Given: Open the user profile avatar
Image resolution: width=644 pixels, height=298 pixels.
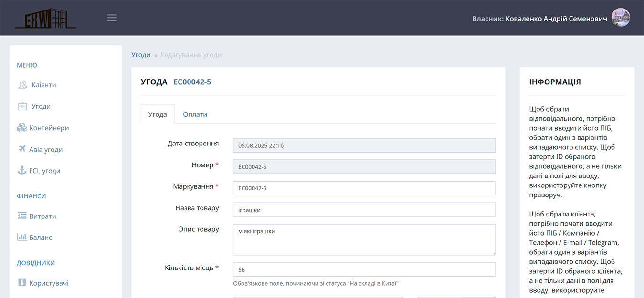Looking at the screenshot, I should pyautogui.click(x=621, y=18).
